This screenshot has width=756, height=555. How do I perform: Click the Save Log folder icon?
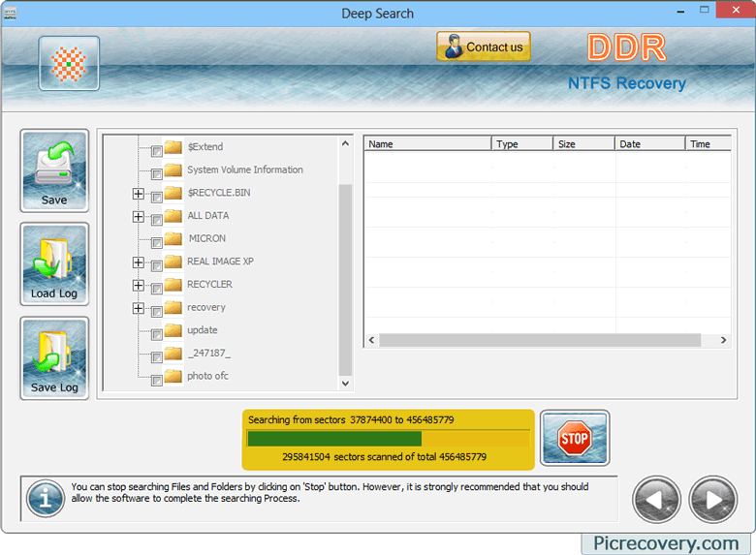click(x=54, y=358)
